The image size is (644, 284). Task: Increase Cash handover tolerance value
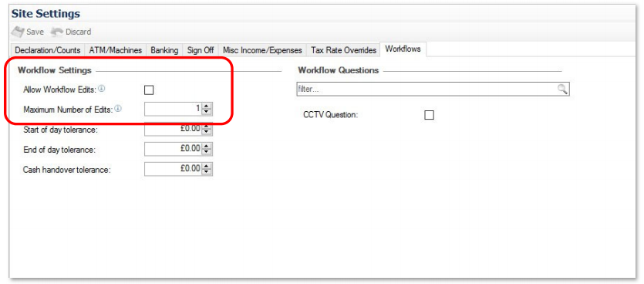(207, 166)
